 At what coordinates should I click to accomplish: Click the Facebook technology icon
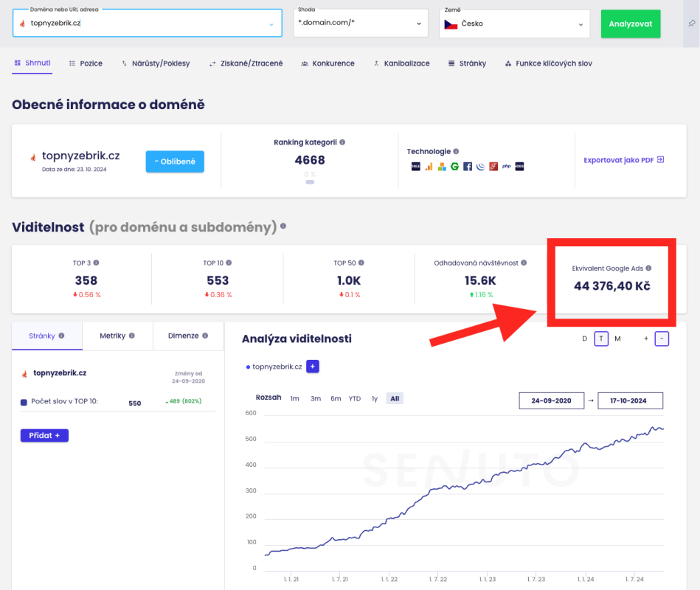468,167
